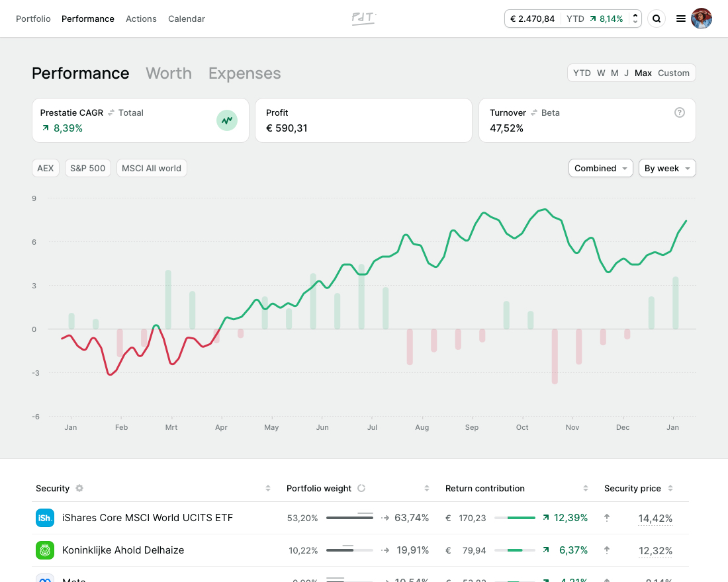This screenshot has width=728, height=582.
Task: Open the Combined dropdown
Action: click(600, 168)
